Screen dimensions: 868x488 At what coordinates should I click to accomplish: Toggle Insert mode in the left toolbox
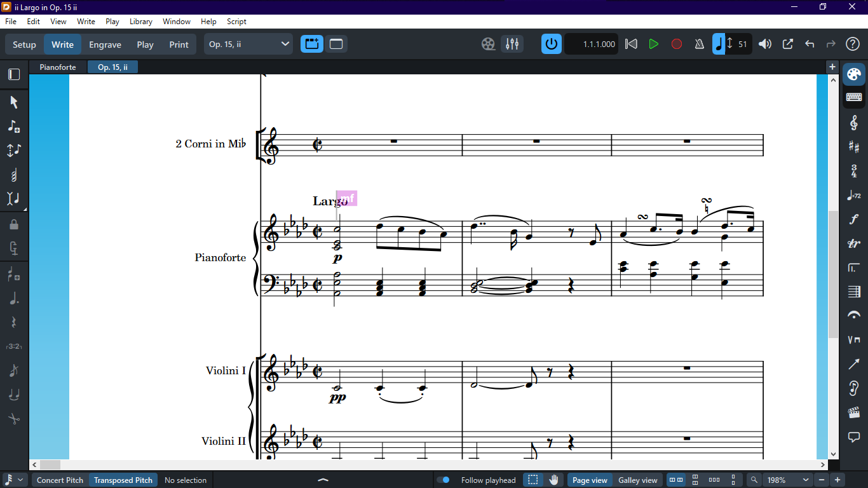click(14, 199)
